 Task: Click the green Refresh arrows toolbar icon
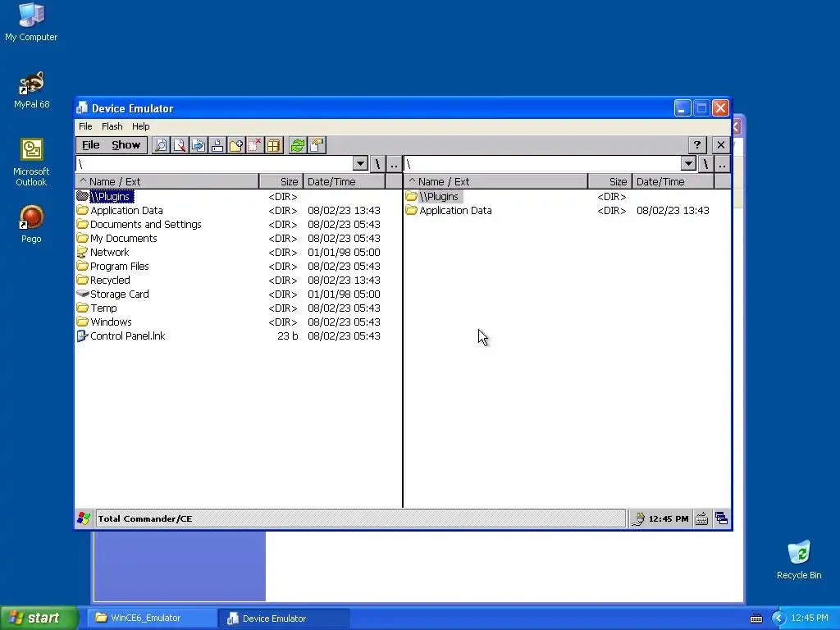click(297, 145)
